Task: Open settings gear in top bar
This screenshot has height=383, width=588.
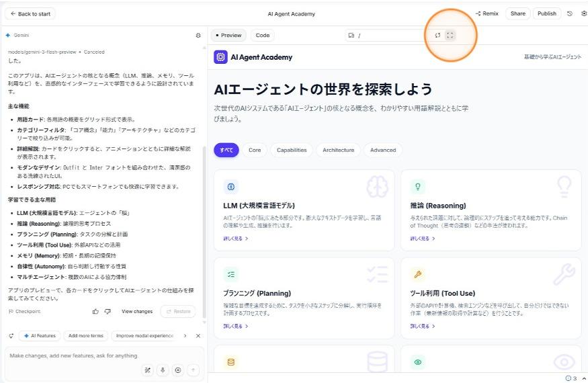Action: coord(583,13)
